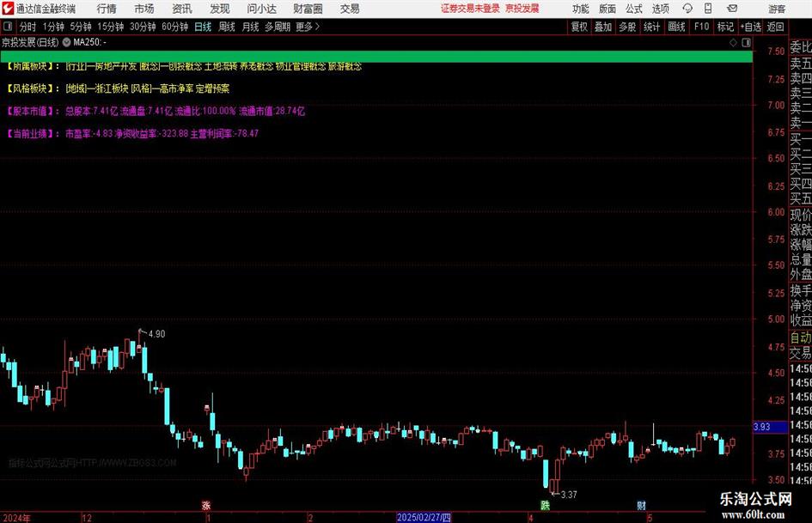Open the 发现 menu
This screenshot has width=812, height=523.
(220, 9)
